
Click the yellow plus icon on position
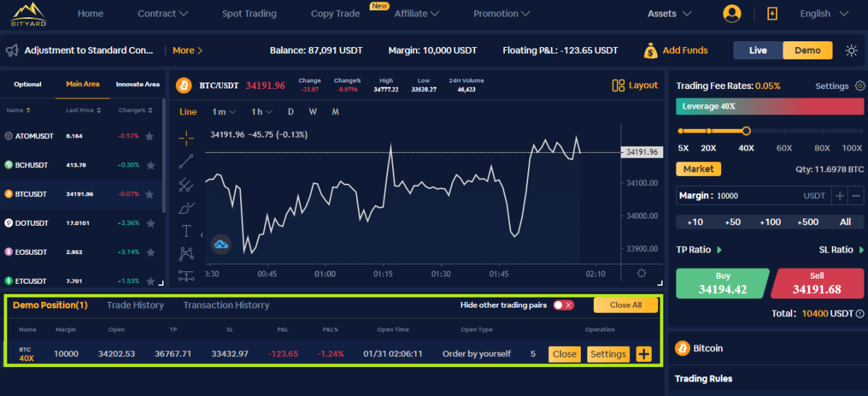tap(644, 354)
